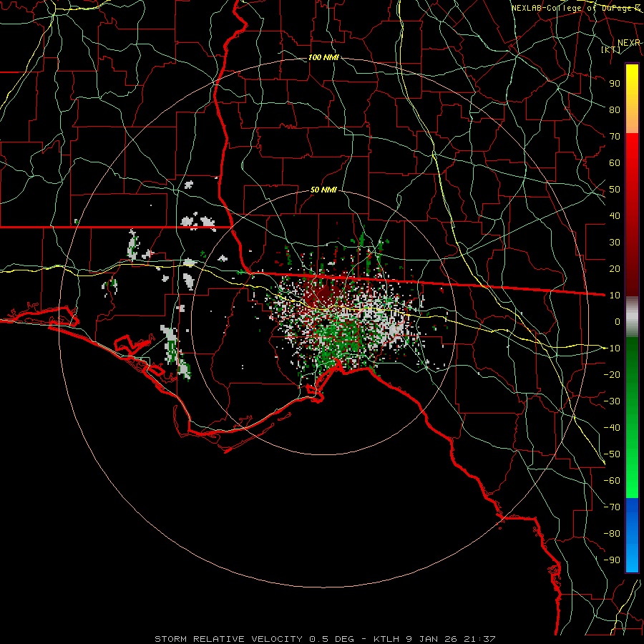
Task: Click the 21:37 timestamp text
Action: 479,639
